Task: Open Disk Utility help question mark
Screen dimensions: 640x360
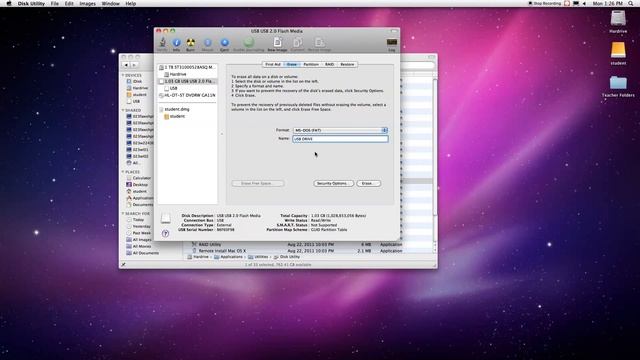Action: pos(165,233)
